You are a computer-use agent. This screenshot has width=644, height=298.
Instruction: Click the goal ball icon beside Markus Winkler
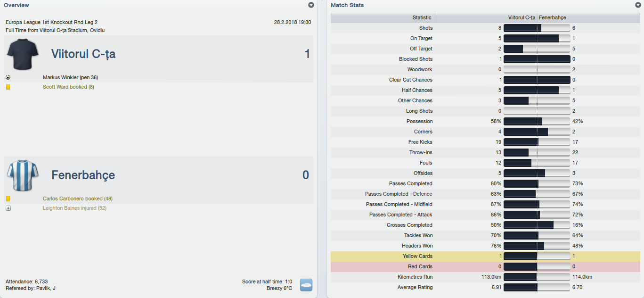click(8, 77)
